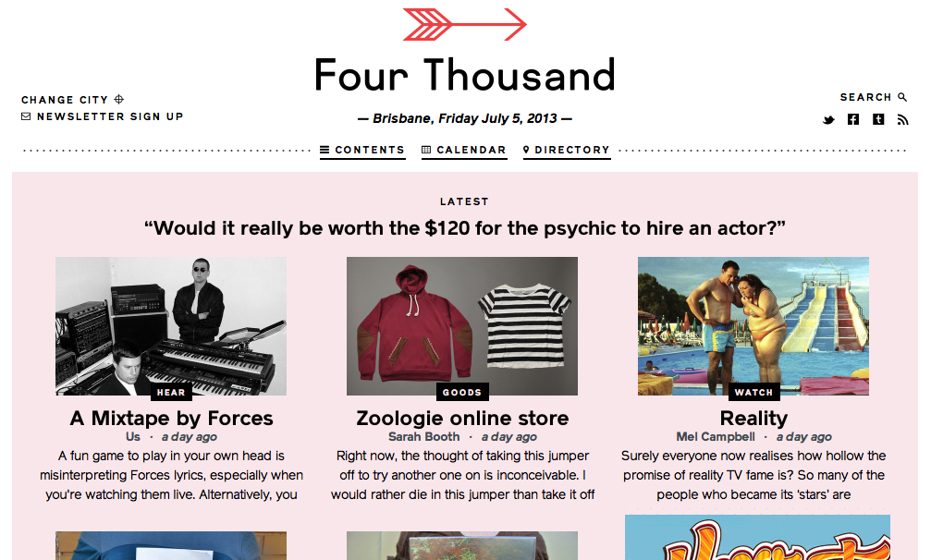931x560 pixels.
Task: Click the search magnifier icon
Action: (902, 97)
